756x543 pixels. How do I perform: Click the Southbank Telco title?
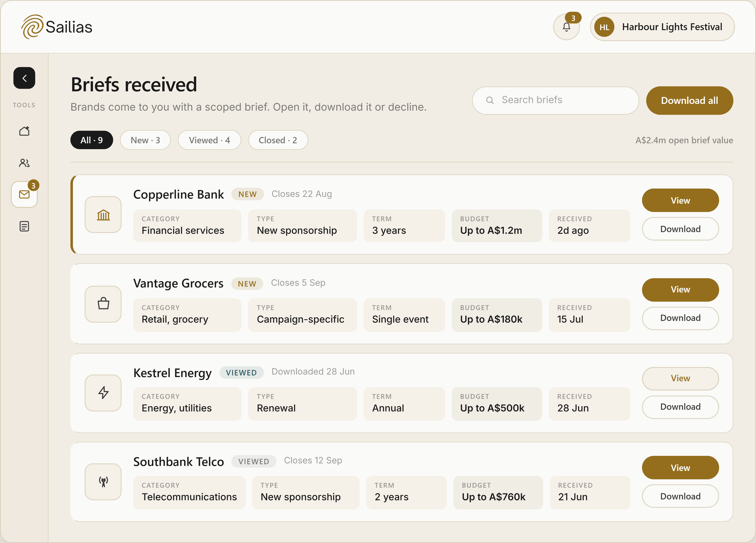point(178,462)
